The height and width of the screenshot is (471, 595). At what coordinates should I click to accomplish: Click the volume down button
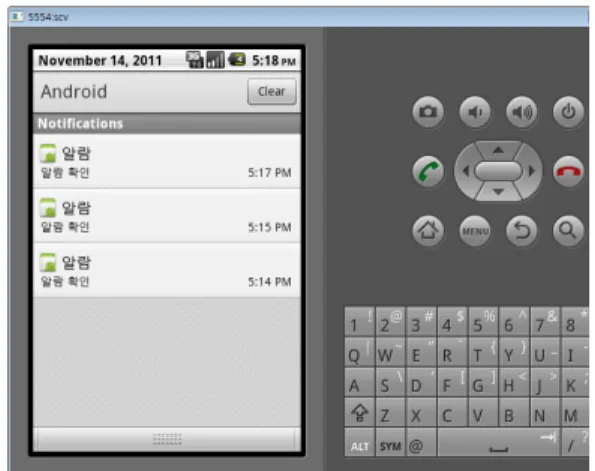pos(475,112)
